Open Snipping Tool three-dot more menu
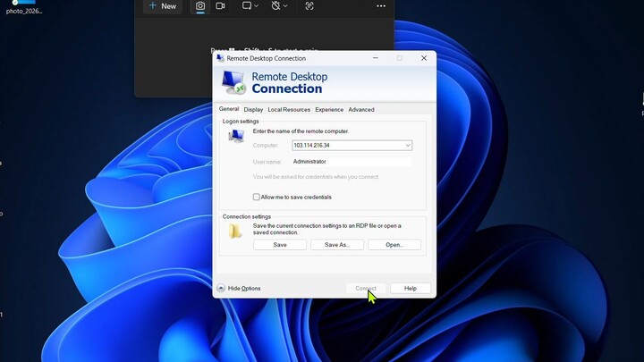The height and width of the screenshot is (362, 644). 381,5
